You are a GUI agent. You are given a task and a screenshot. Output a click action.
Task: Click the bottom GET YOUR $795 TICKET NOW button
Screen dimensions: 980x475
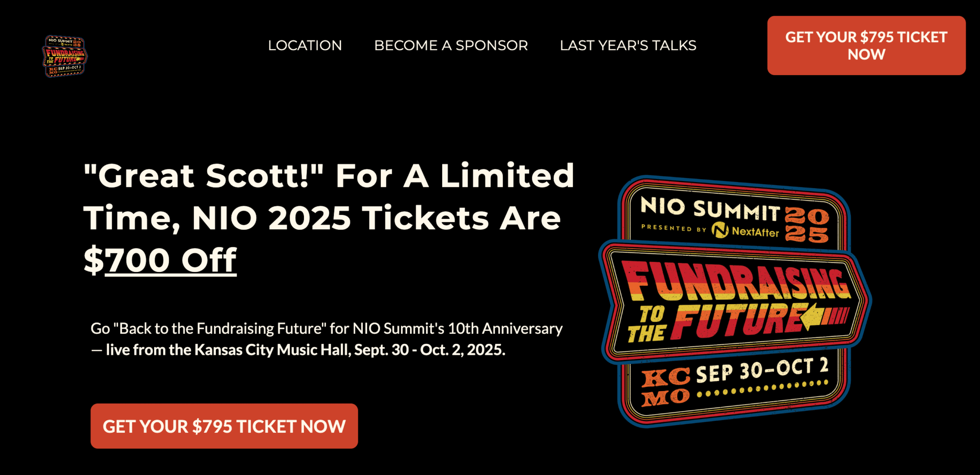click(223, 426)
